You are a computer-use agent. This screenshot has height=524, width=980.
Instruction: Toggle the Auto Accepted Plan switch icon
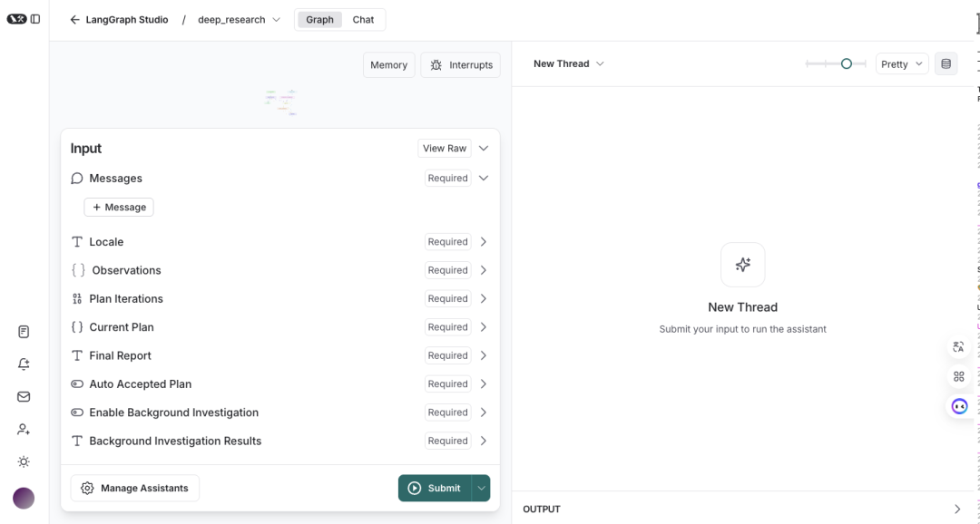(77, 384)
